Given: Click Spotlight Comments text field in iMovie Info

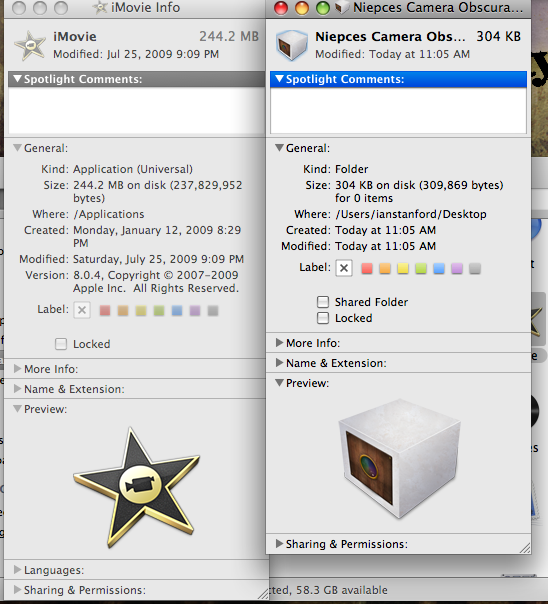Looking at the screenshot, I should (x=136, y=110).
